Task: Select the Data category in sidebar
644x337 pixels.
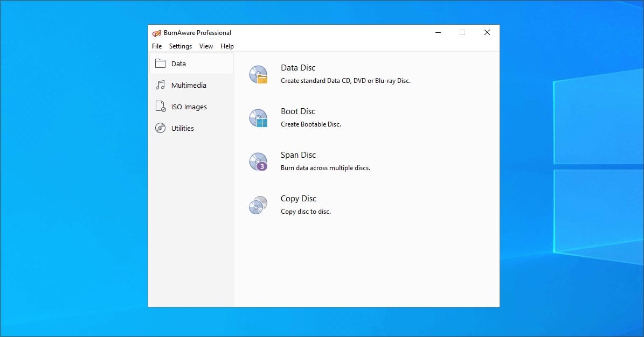Action: coord(191,64)
